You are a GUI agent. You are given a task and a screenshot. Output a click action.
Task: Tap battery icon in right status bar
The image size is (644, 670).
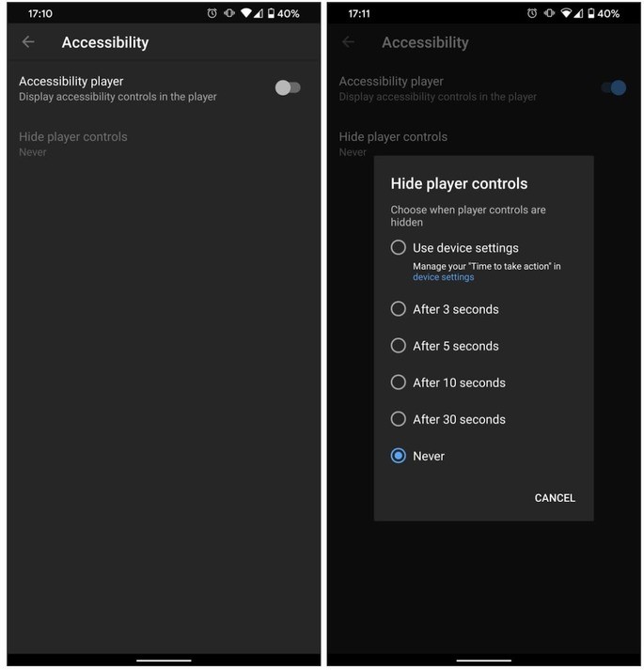pyautogui.click(x=591, y=13)
